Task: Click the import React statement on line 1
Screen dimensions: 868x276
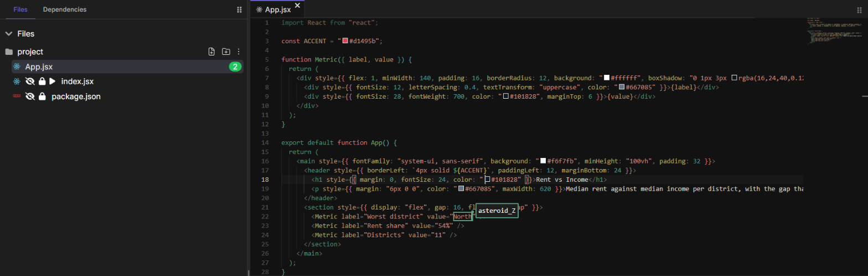Action: coord(329,23)
